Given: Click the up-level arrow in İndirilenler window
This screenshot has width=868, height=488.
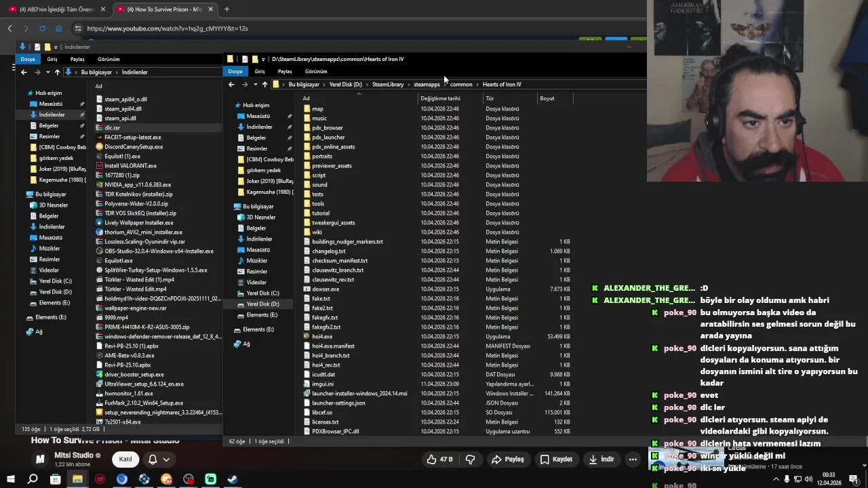Looking at the screenshot, I should pyautogui.click(x=57, y=72).
